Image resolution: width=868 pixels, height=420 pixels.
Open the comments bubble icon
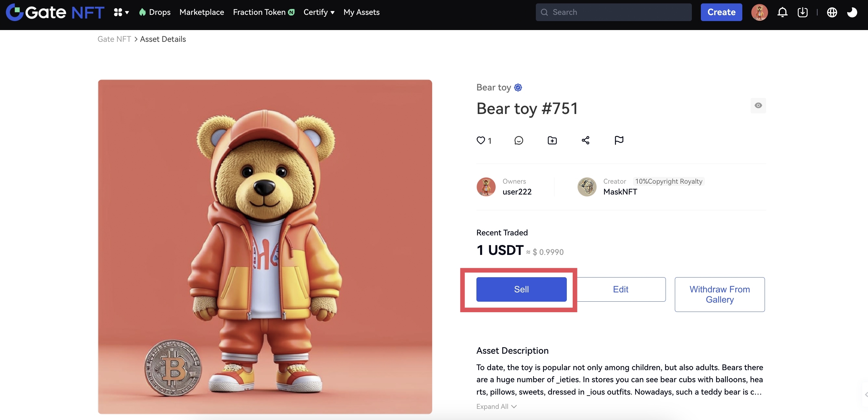(x=519, y=140)
